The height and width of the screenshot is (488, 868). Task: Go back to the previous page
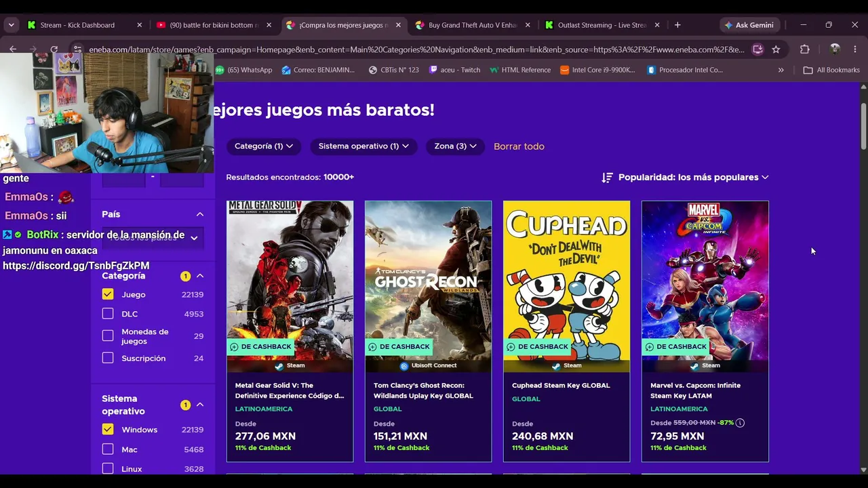[13, 49]
